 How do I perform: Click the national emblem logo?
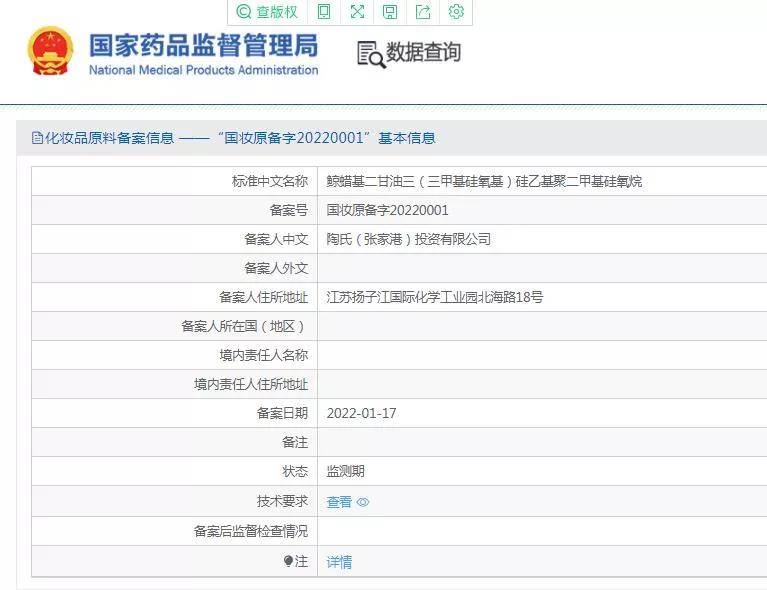50,52
